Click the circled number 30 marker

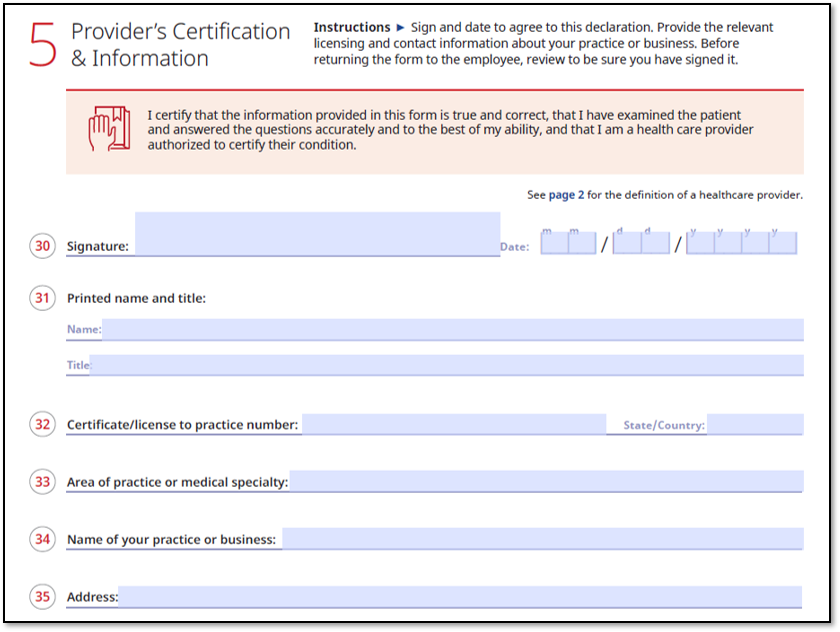[42, 246]
